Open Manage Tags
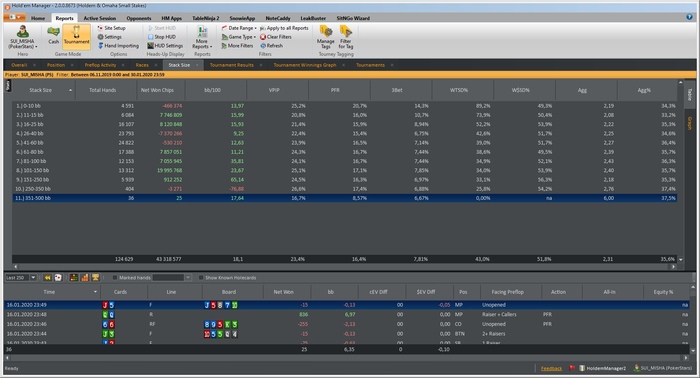Screen dimensions: 700x378 325,37
